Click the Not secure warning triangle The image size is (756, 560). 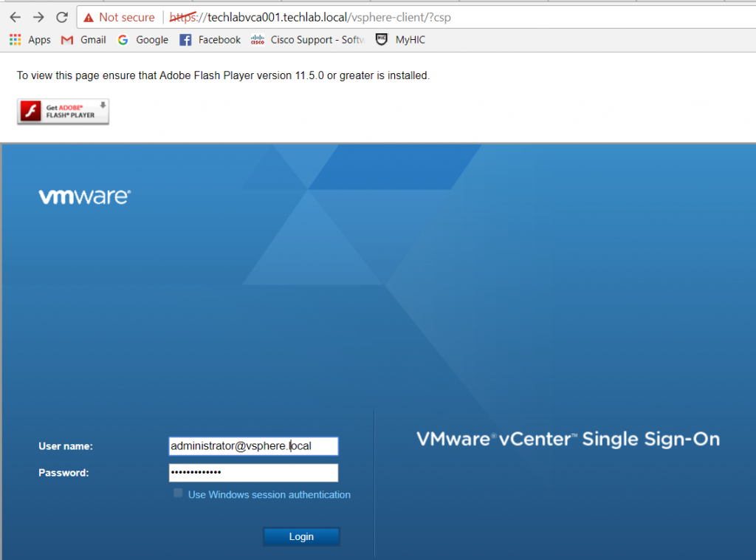click(x=89, y=18)
